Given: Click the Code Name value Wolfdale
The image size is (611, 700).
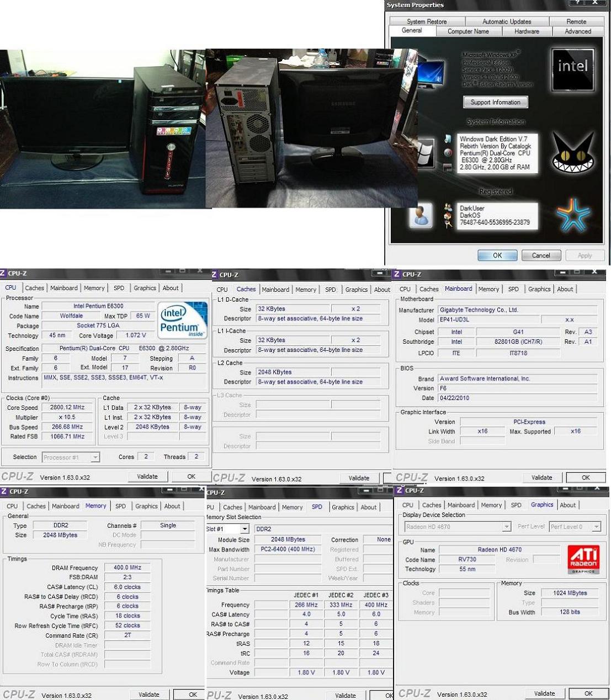Looking at the screenshot, I should click(71, 316).
